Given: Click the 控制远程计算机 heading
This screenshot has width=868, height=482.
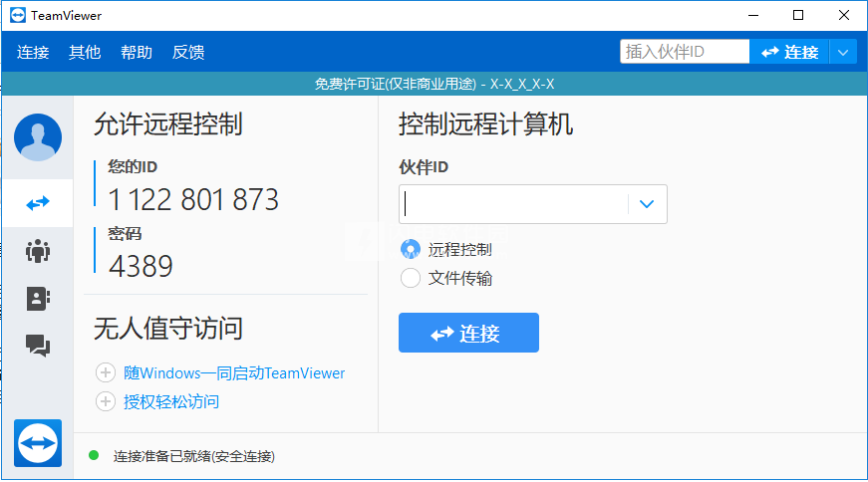Looking at the screenshot, I should [485, 123].
